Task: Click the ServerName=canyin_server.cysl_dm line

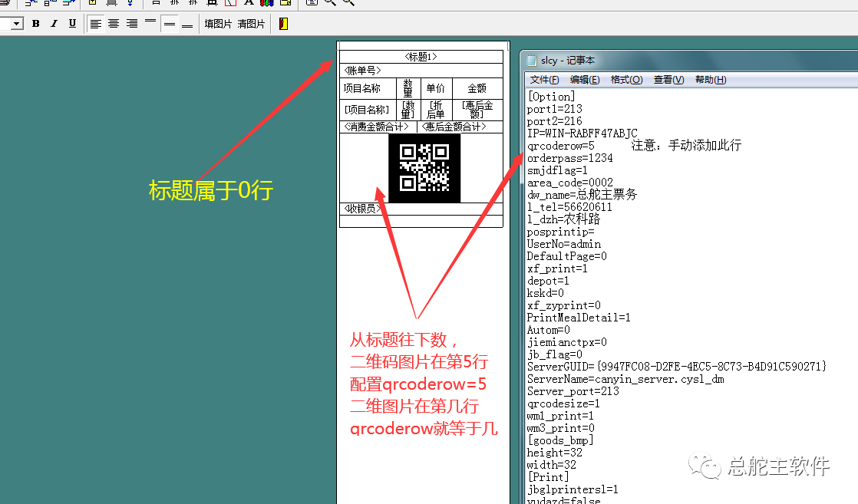Action: pos(625,379)
